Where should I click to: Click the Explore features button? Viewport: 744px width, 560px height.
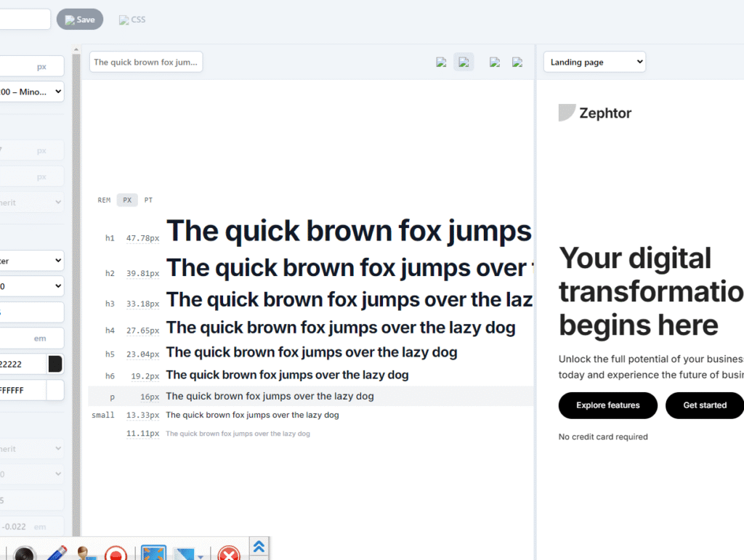[607, 405]
